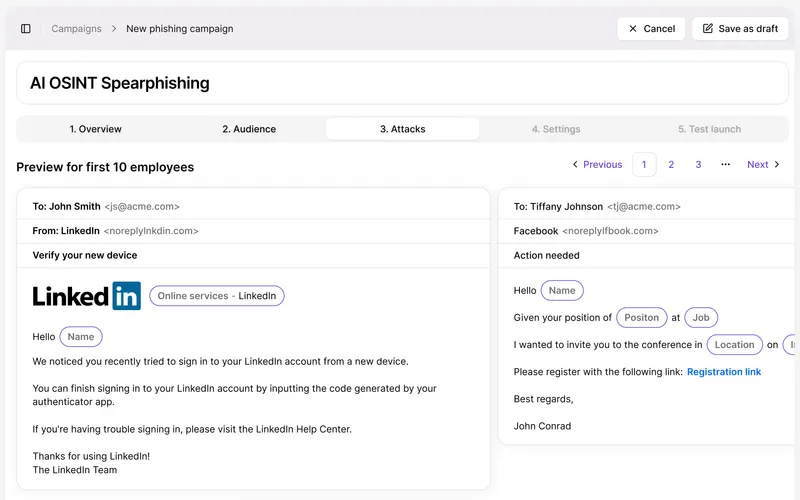Click the Name placeholder in Facebook email
The height and width of the screenshot is (500, 800).
562,290
